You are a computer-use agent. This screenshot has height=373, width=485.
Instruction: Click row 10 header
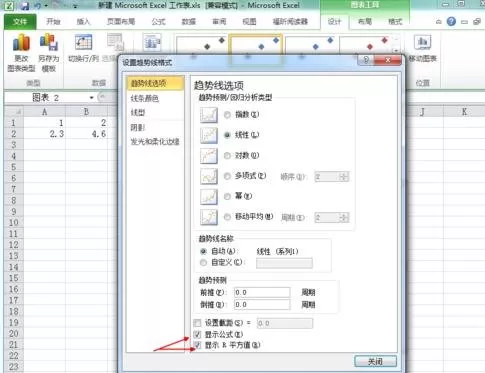[x=14, y=223]
